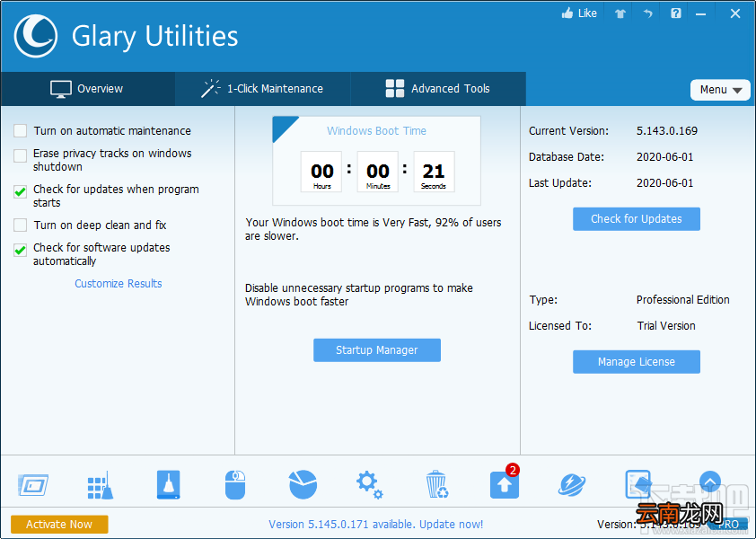Viewport: 756px width, 539px height.
Task: Open the Registry Cleaner grid-and-broom icon
Action: click(101, 485)
